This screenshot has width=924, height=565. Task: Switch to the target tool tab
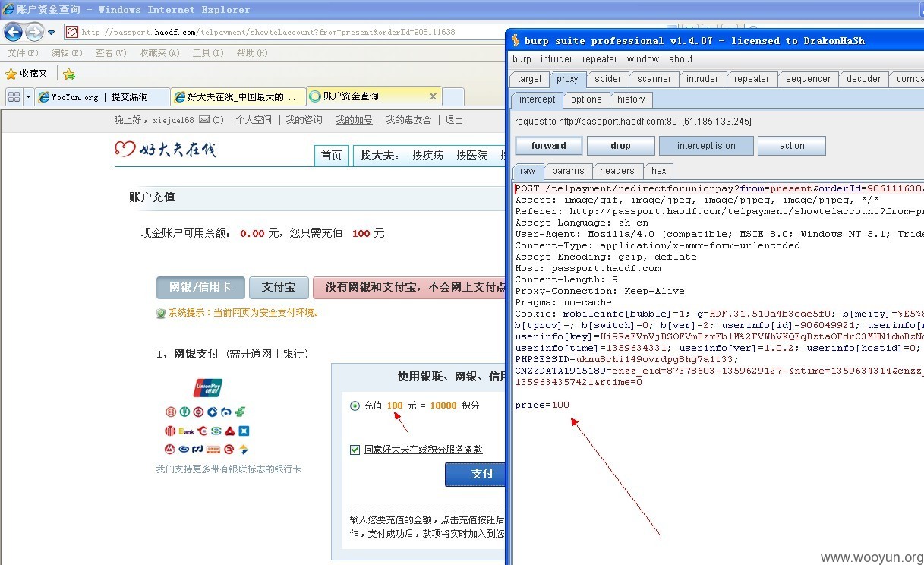click(x=529, y=79)
